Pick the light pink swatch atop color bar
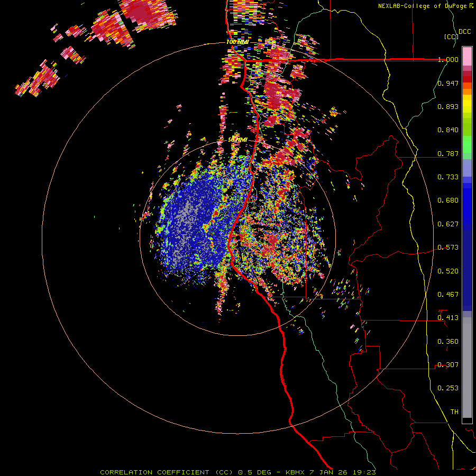This screenshot has height=476, width=476. [x=467, y=57]
